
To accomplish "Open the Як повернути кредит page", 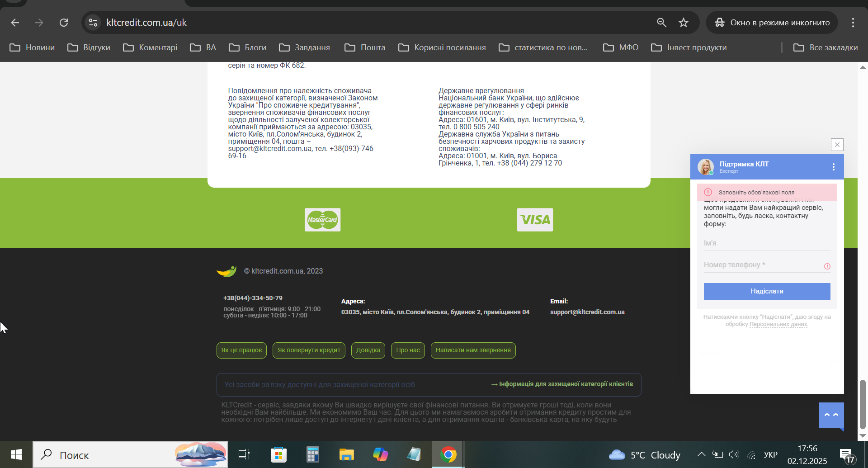I will point(309,350).
